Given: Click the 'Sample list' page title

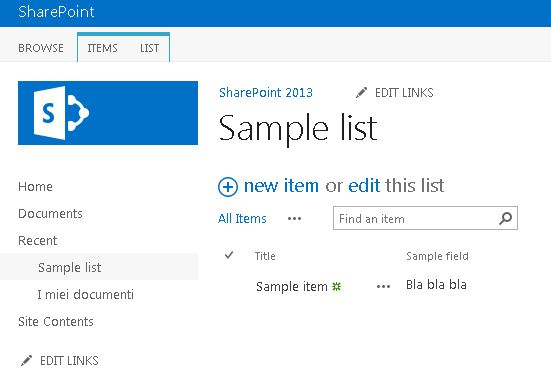Looking at the screenshot, I should pos(298,128).
